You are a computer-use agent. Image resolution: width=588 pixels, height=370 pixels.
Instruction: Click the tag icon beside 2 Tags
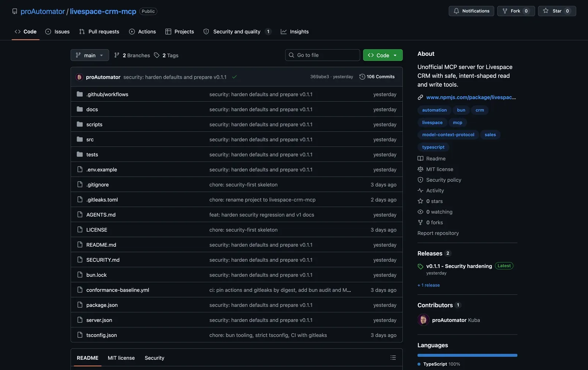tap(157, 55)
